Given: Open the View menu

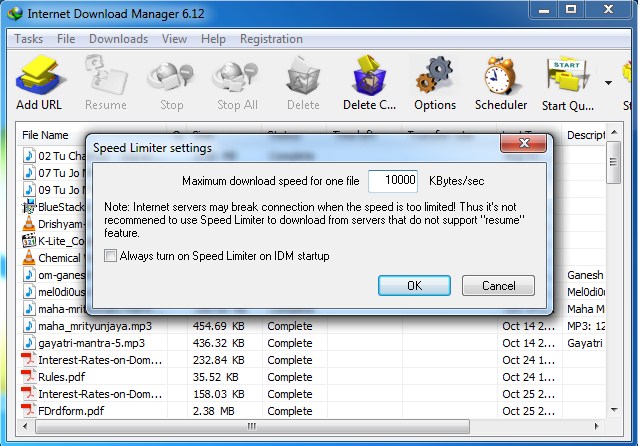Looking at the screenshot, I should point(175,39).
